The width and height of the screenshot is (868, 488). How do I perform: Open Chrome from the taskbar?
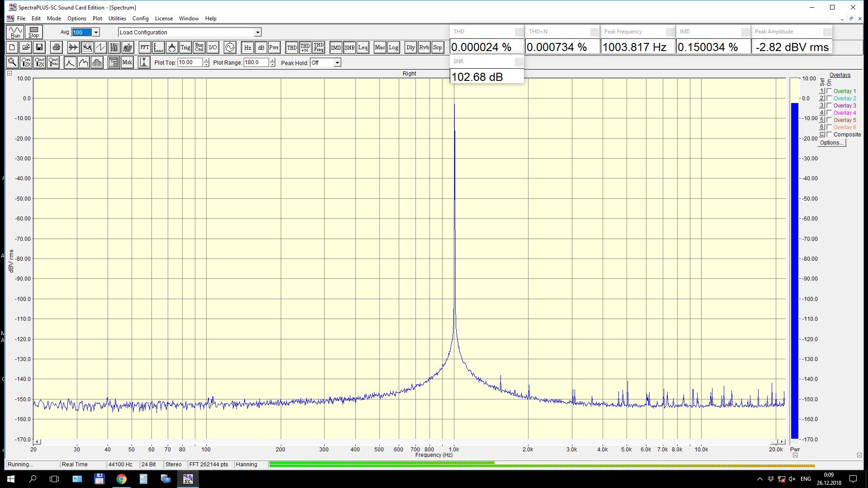click(x=121, y=479)
